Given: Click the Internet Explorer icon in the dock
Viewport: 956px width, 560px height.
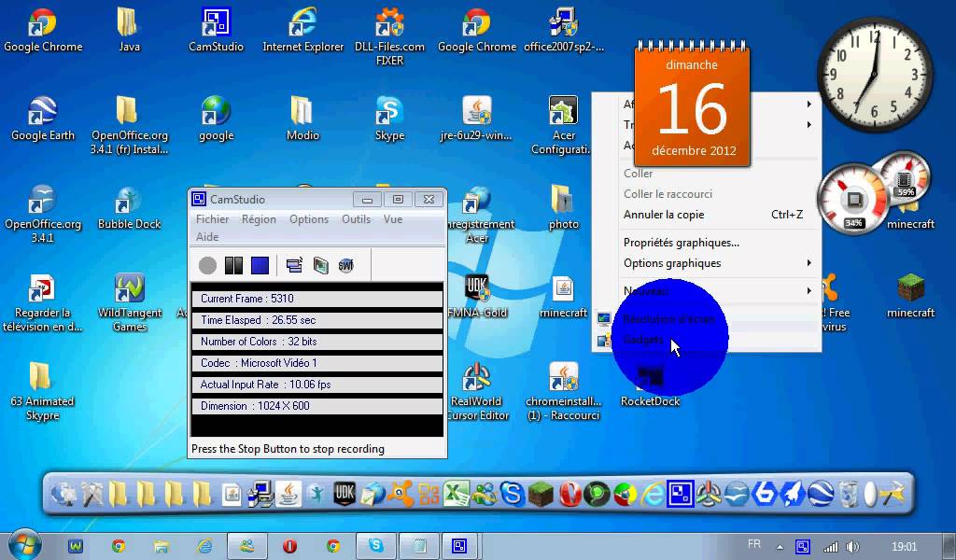Looking at the screenshot, I should 653,494.
